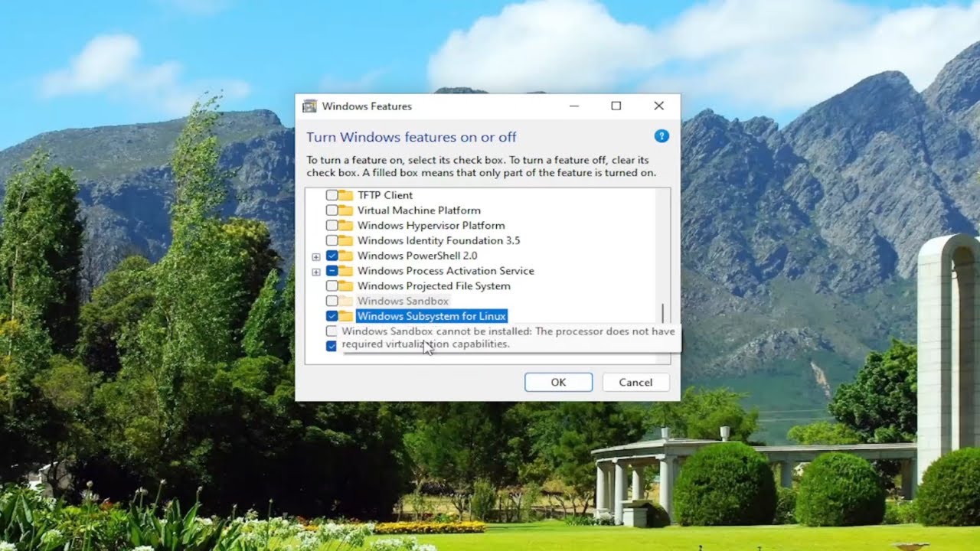Select the Windows PowerShell 2.0 label
Image resolution: width=980 pixels, height=551 pixels.
pos(417,256)
